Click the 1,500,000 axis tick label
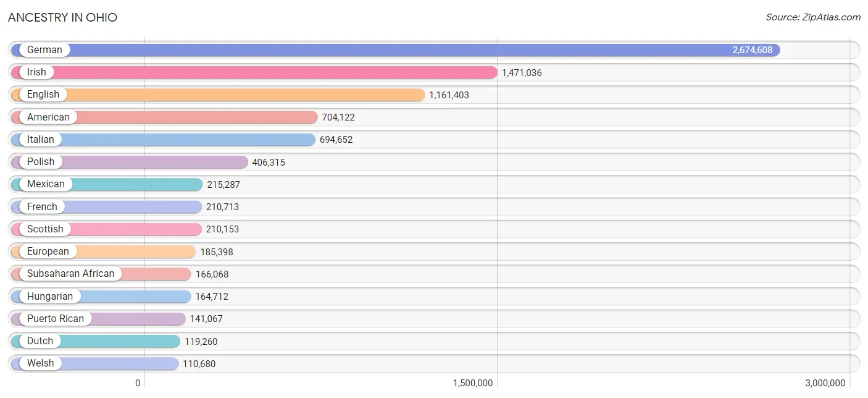The image size is (868, 398). point(473,383)
